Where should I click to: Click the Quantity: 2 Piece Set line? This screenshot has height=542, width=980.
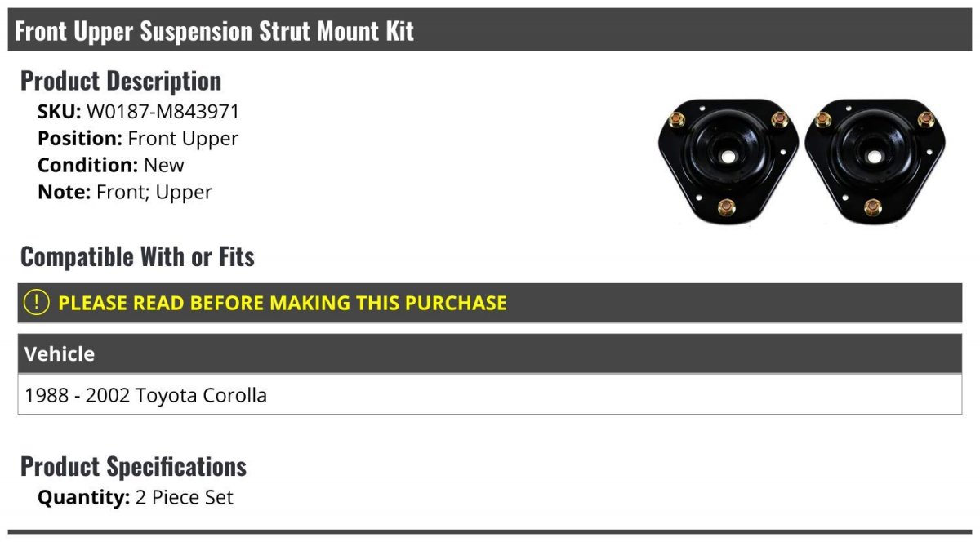pyautogui.click(x=136, y=497)
